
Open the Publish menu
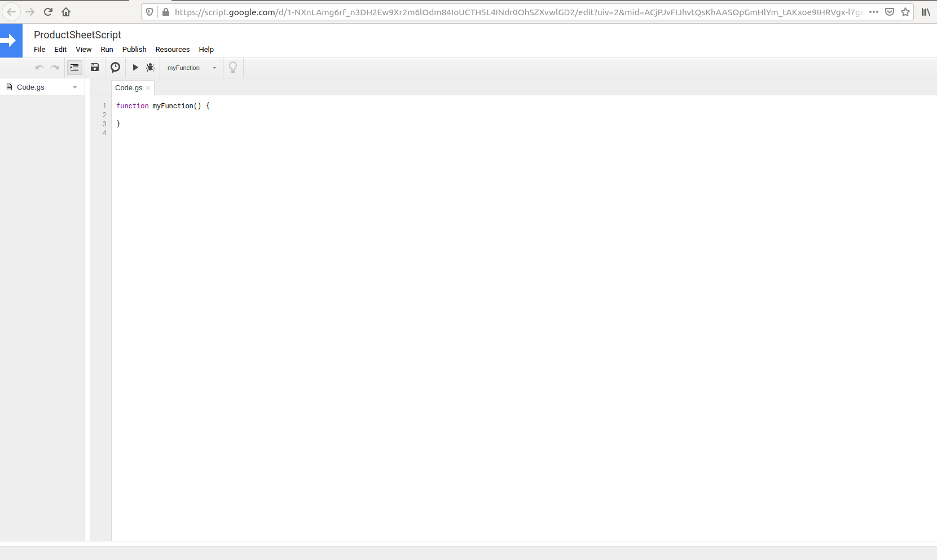134,50
